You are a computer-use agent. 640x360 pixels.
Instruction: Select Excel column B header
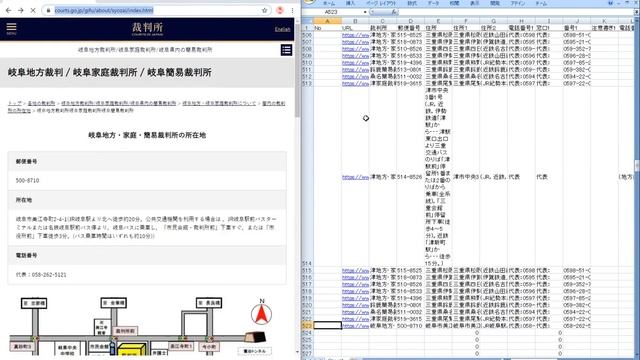pyautogui.click(x=355, y=21)
